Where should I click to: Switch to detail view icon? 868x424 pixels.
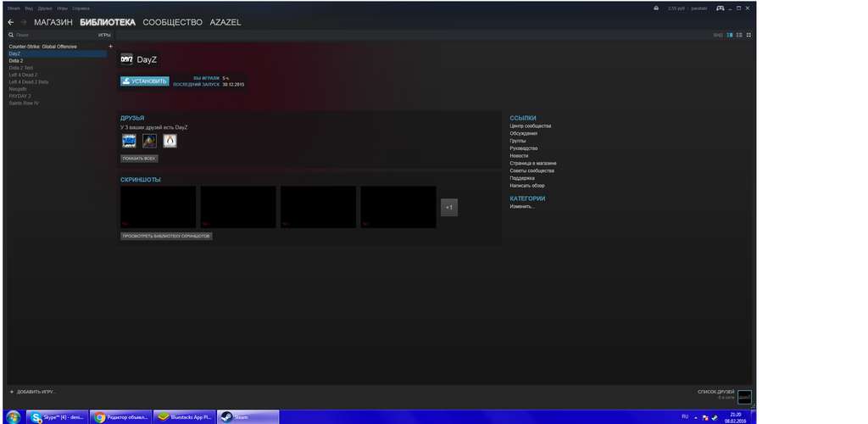tap(730, 35)
